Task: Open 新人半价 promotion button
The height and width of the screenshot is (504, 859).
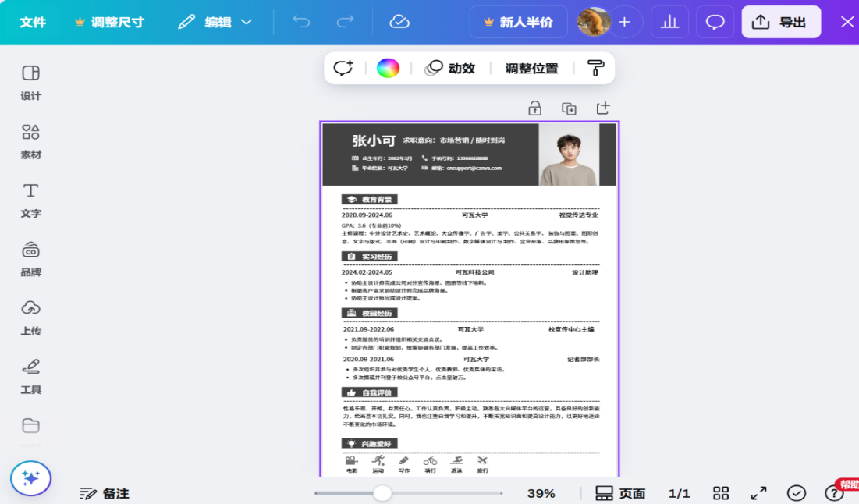Action: (x=518, y=23)
